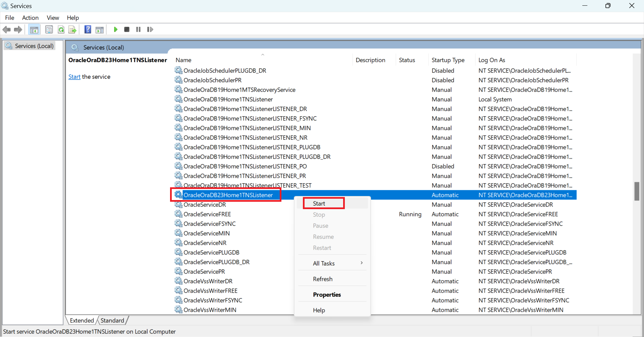Image resolution: width=644 pixels, height=337 pixels.
Task: Open the View menu
Action: 53,18
